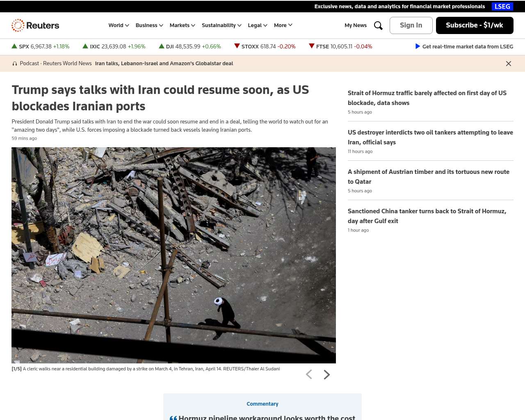The image size is (525, 420).
Task: Click Subscribe - $1/wk button
Action: pyautogui.click(x=475, y=25)
